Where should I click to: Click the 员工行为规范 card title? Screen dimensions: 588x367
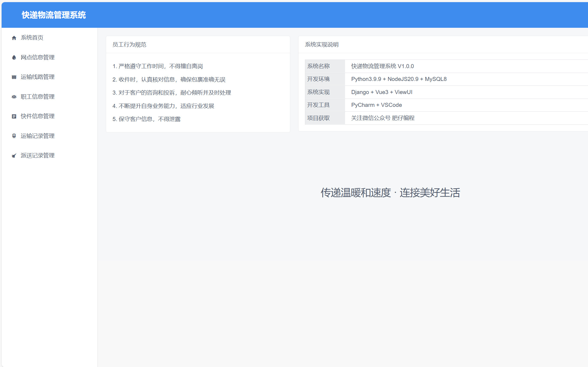(129, 45)
